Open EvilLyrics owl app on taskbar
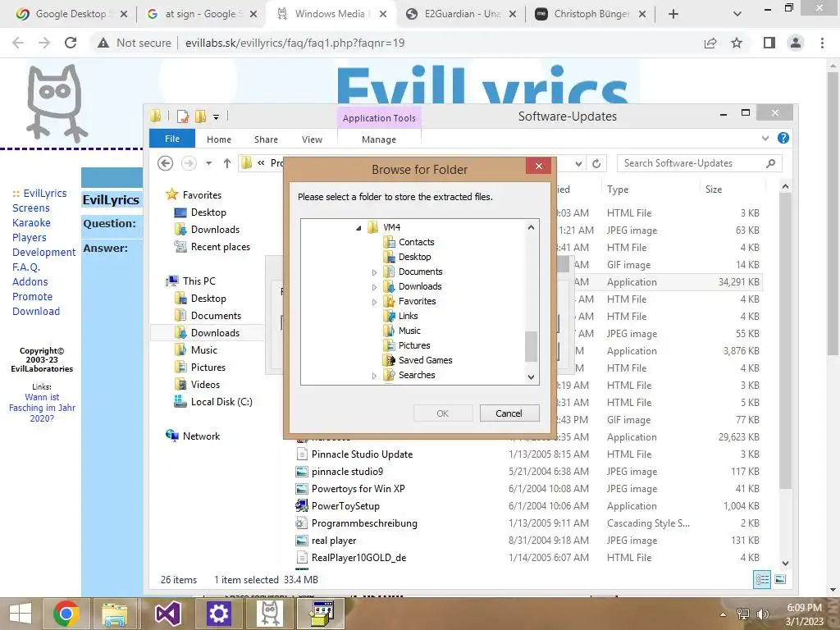Image resolution: width=840 pixels, height=630 pixels. tap(269, 614)
